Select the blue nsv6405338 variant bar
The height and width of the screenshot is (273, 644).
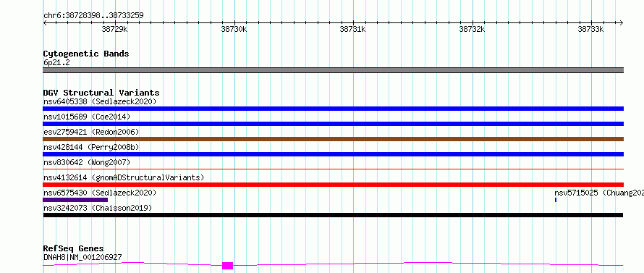point(333,109)
